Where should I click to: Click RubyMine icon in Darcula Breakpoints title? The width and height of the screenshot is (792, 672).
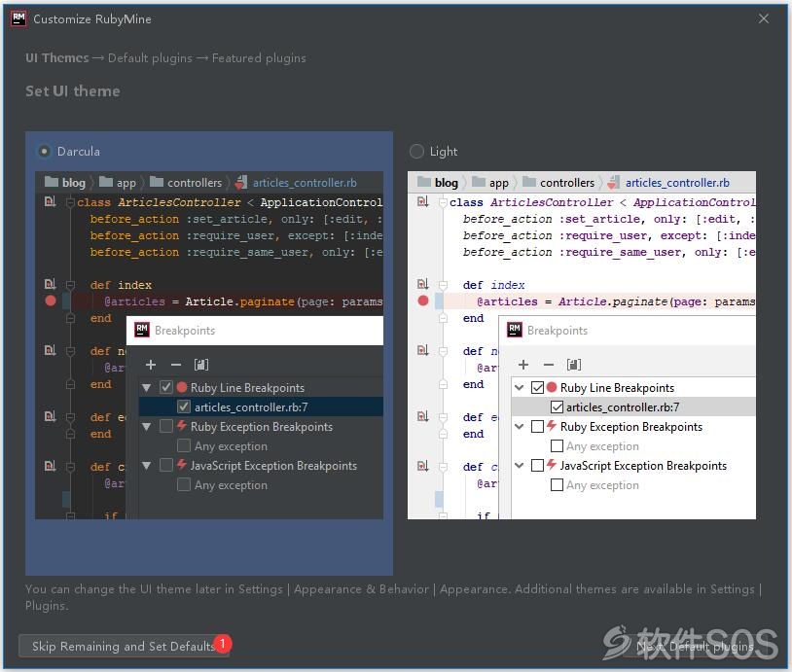coord(142,330)
